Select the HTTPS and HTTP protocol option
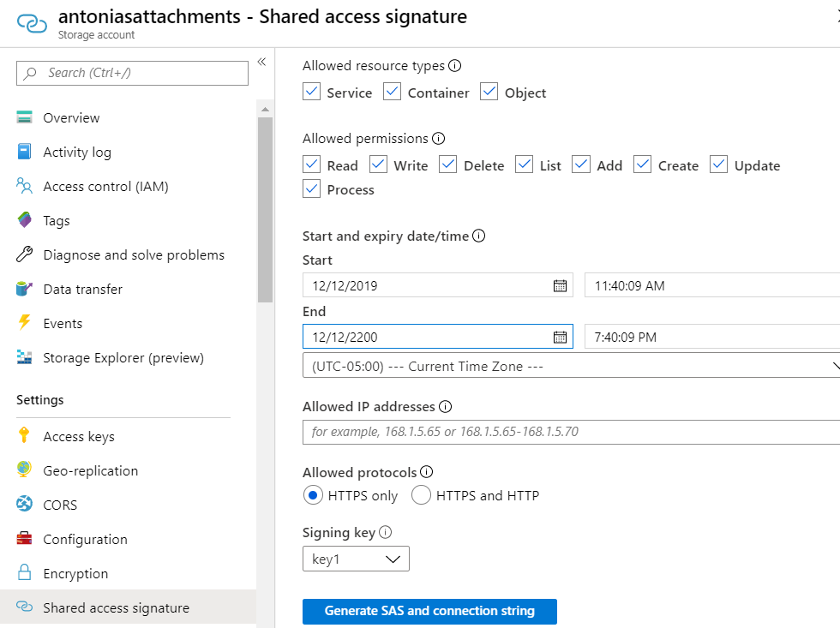 pyautogui.click(x=421, y=495)
